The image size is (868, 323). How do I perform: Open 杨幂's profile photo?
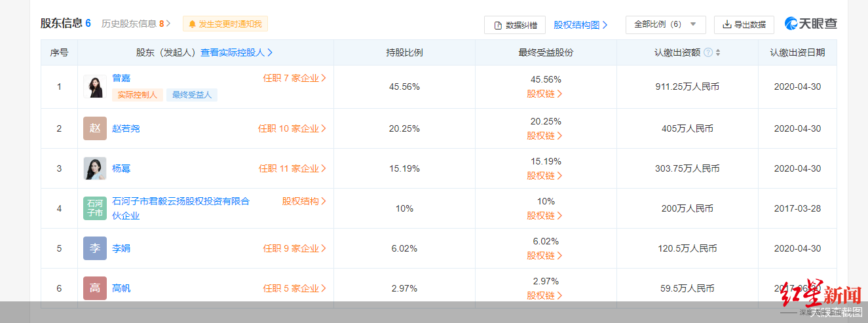pyautogui.click(x=94, y=168)
